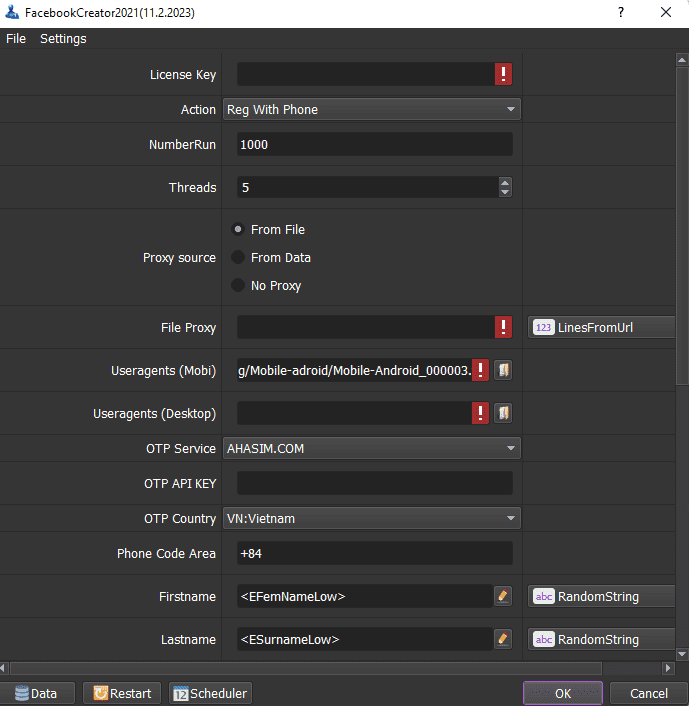Open the Settings menu
Screen dimensions: 689x706
pyautogui.click(x=63, y=39)
